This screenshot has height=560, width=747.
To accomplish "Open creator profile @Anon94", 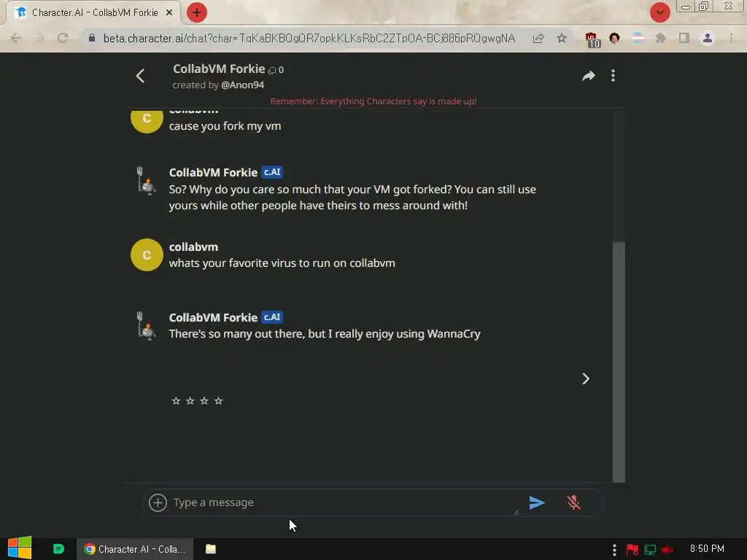I will click(x=242, y=85).
